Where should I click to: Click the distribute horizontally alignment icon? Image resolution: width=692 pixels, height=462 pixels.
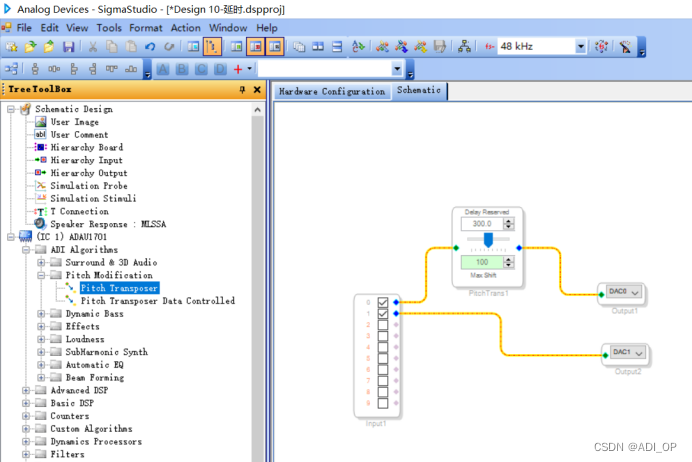point(54,69)
